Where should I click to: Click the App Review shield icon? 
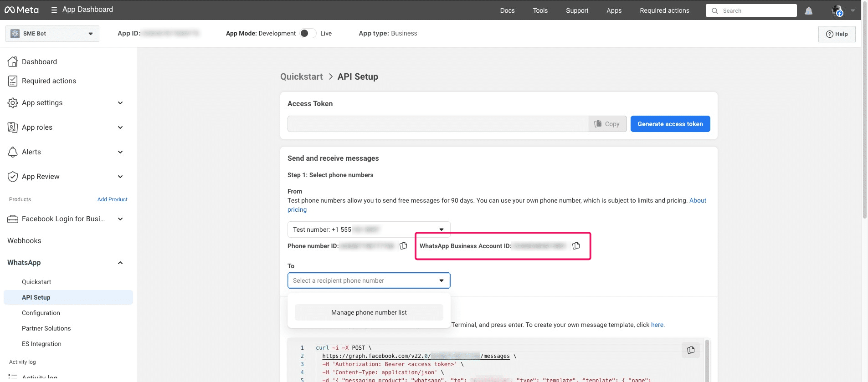tap(13, 177)
